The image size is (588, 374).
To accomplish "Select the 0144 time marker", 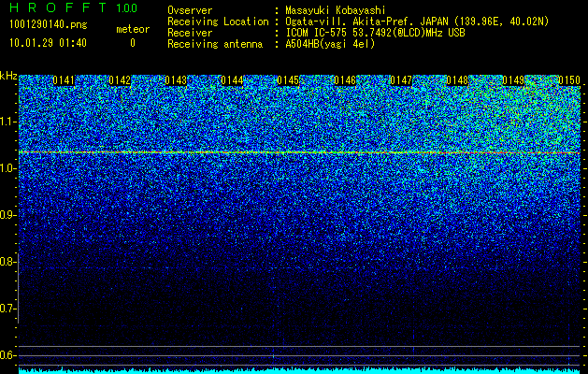I will click(232, 80).
